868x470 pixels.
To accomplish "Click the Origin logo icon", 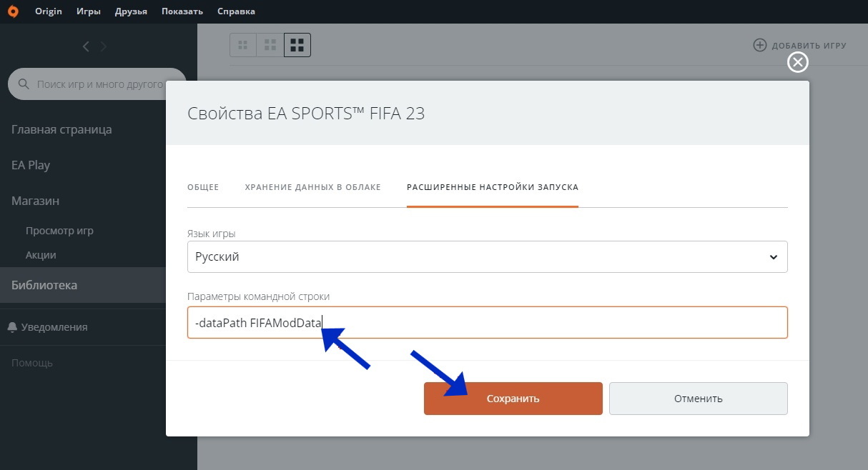I will (x=14, y=11).
